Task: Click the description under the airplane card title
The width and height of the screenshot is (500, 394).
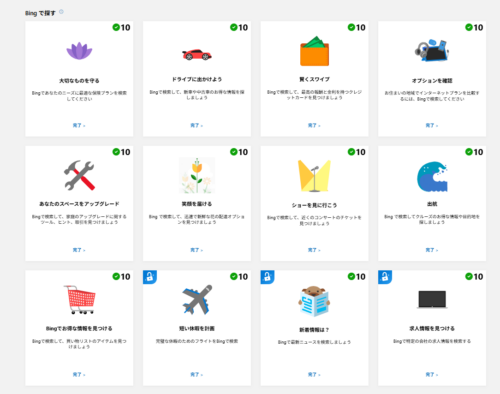Action: 197,341
